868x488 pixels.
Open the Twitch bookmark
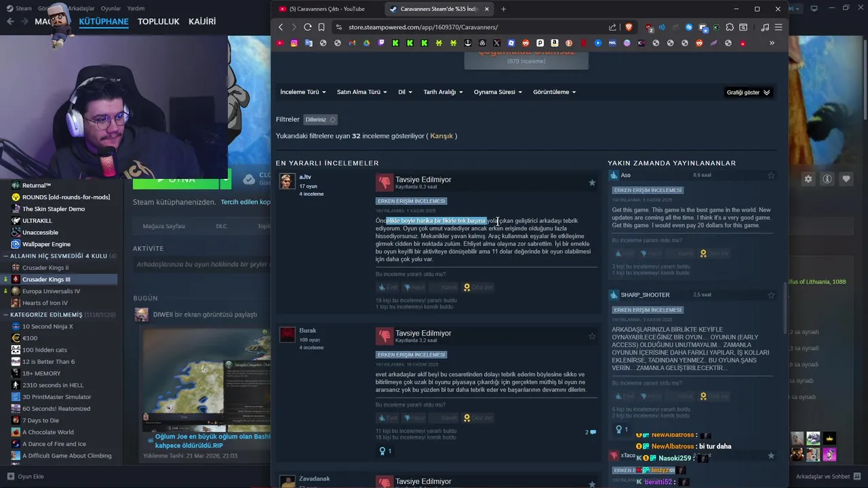tap(381, 43)
